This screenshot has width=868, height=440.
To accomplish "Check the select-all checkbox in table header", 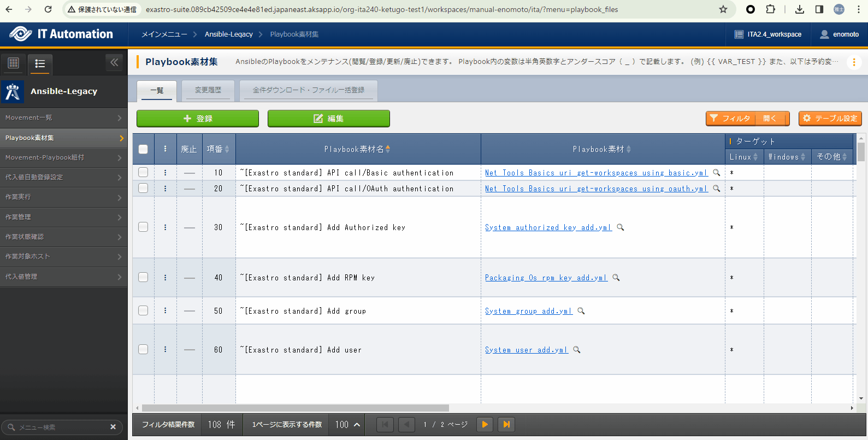I will 143,149.
